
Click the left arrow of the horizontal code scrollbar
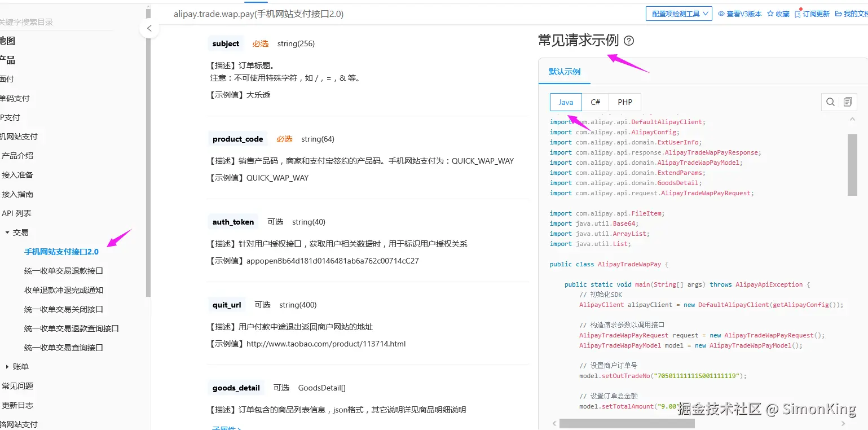pos(555,423)
